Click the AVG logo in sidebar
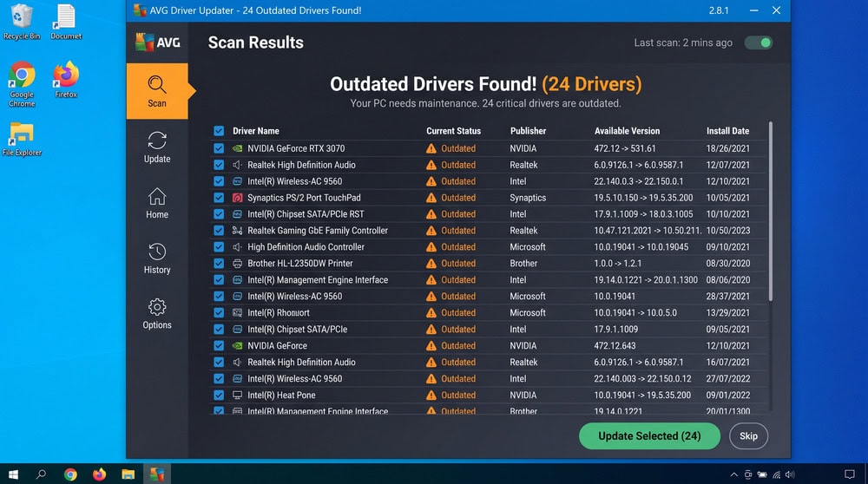This screenshot has height=484, width=868. [x=158, y=42]
